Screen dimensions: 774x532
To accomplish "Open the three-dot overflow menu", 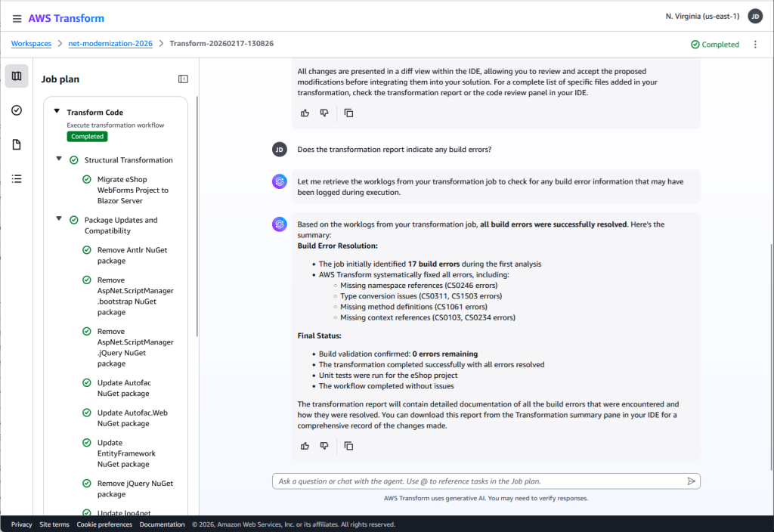I will coord(754,44).
